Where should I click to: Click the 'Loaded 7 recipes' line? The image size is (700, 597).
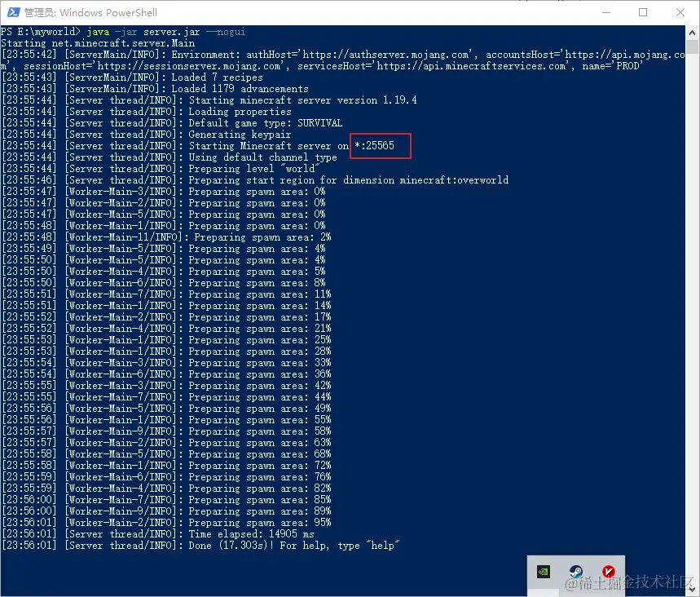(133, 77)
